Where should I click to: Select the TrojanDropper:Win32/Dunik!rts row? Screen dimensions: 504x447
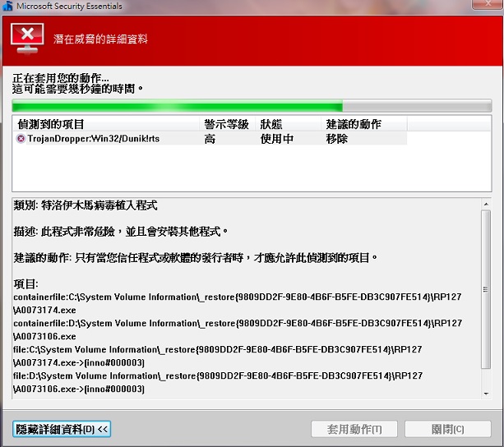pos(210,139)
